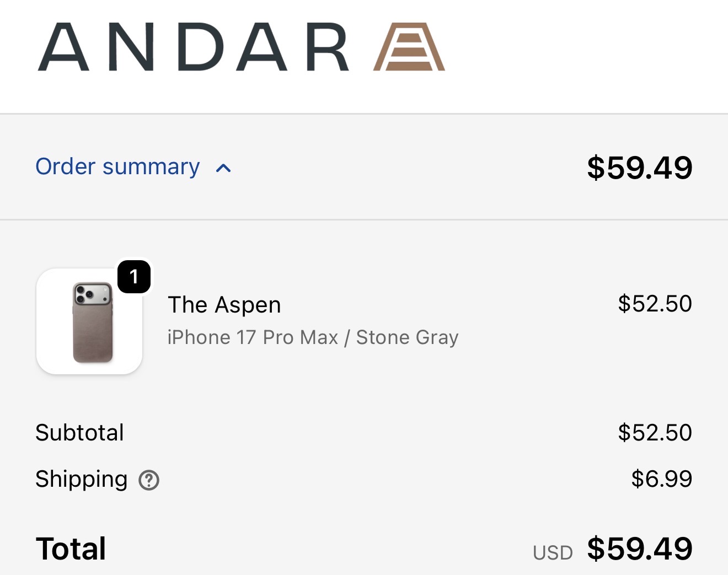The image size is (728, 575).
Task: Click the $6.99 shipping cost
Action: click(x=661, y=479)
